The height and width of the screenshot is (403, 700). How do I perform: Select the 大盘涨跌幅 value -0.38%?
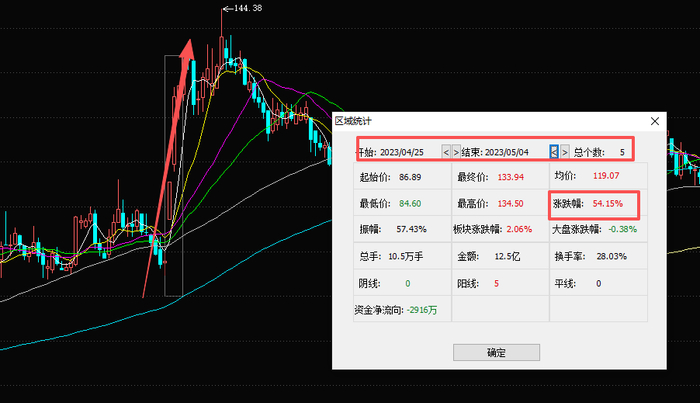click(x=622, y=229)
